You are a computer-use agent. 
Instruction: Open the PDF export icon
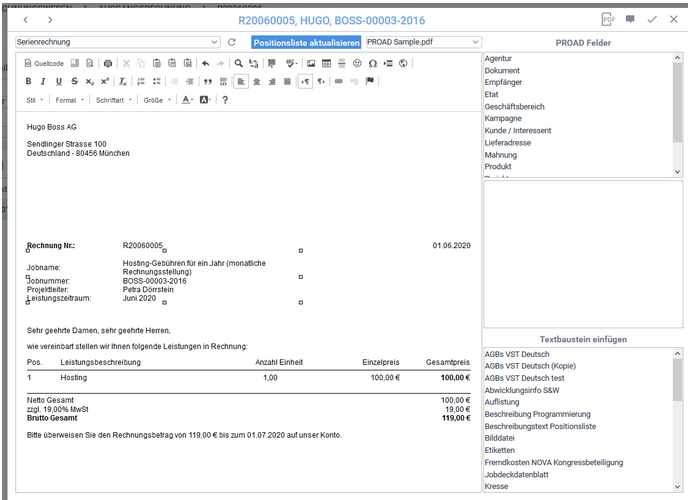tap(608, 19)
